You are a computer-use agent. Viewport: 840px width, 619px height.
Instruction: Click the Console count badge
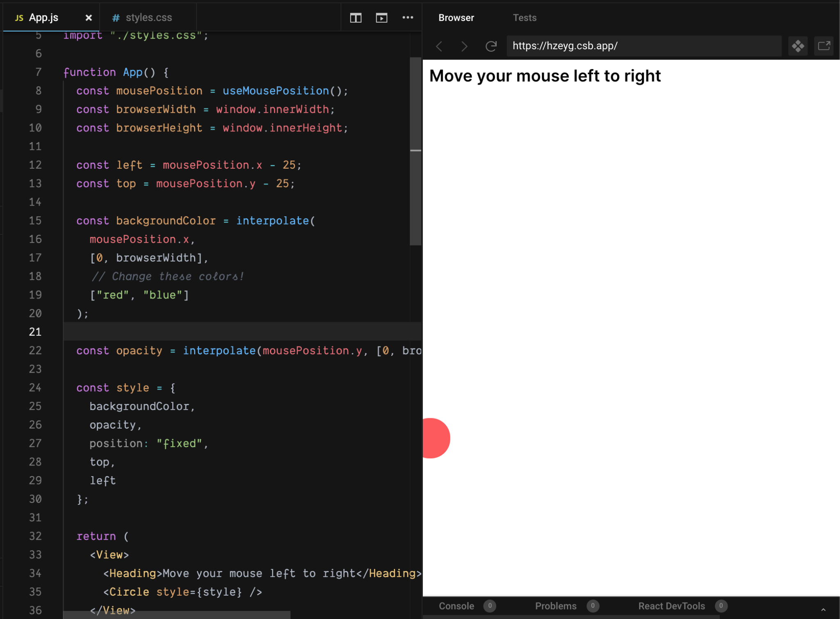point(490,606)
